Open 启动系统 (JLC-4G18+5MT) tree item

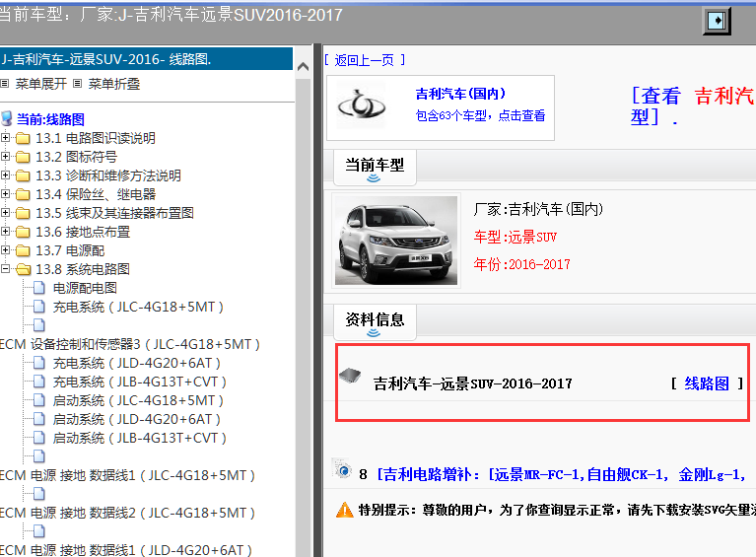[138, 400]
